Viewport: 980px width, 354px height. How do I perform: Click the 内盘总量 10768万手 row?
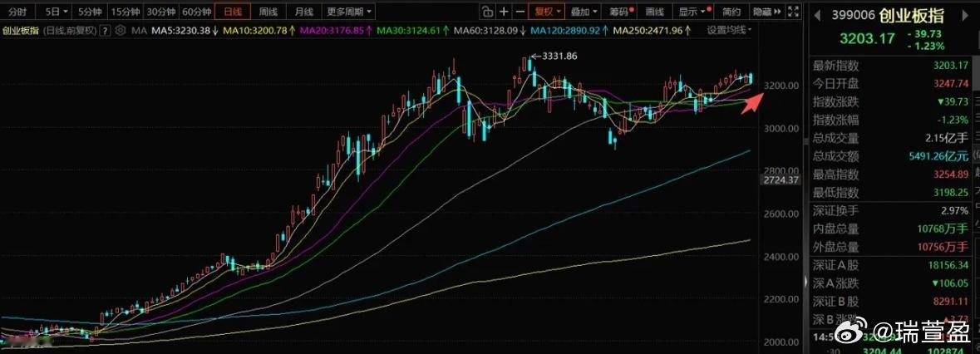coord(890,229)
